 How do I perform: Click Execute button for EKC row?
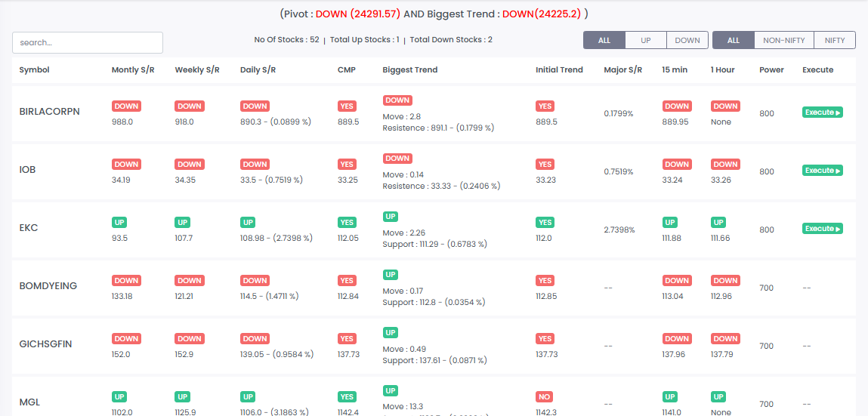tap(823, 229)
